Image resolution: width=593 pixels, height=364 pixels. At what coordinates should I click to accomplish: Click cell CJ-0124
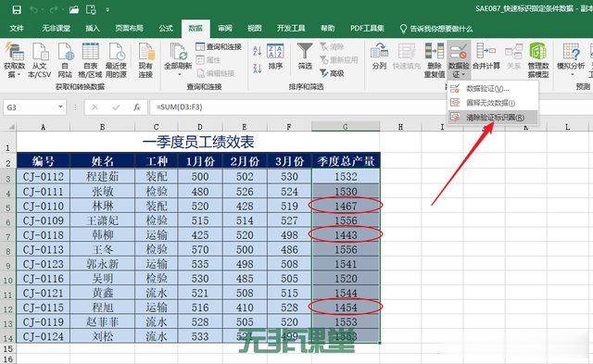click(x=44, y=336)
